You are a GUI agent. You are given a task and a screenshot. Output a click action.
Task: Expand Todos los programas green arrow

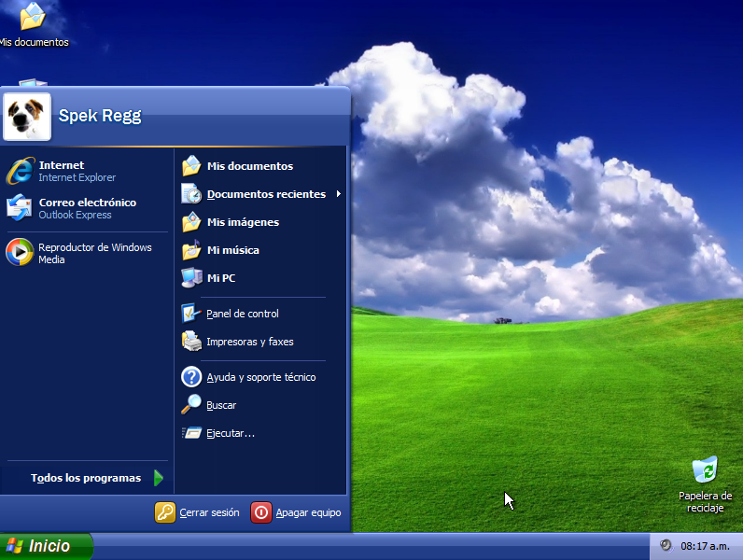pos(159,478)
